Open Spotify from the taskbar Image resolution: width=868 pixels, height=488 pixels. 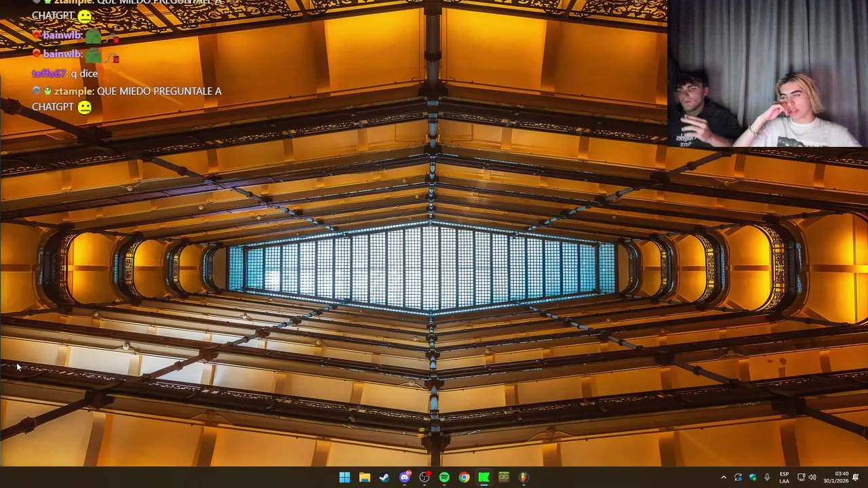tap(444, 477)
